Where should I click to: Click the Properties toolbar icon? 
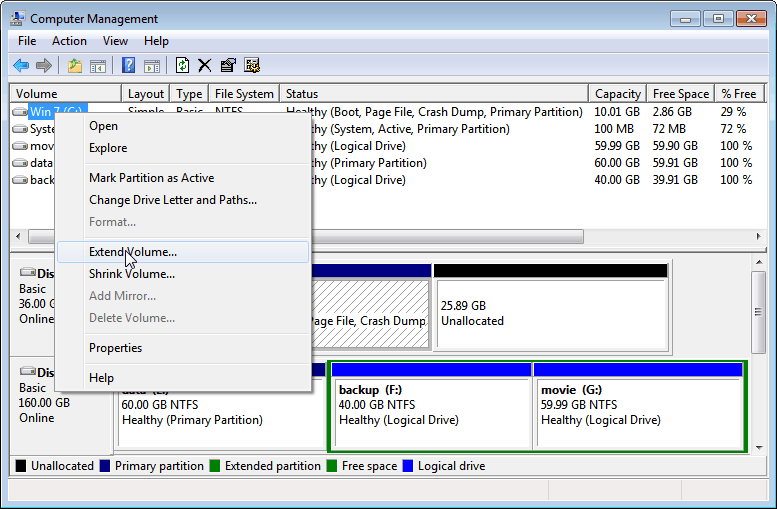tap(228, 65)
